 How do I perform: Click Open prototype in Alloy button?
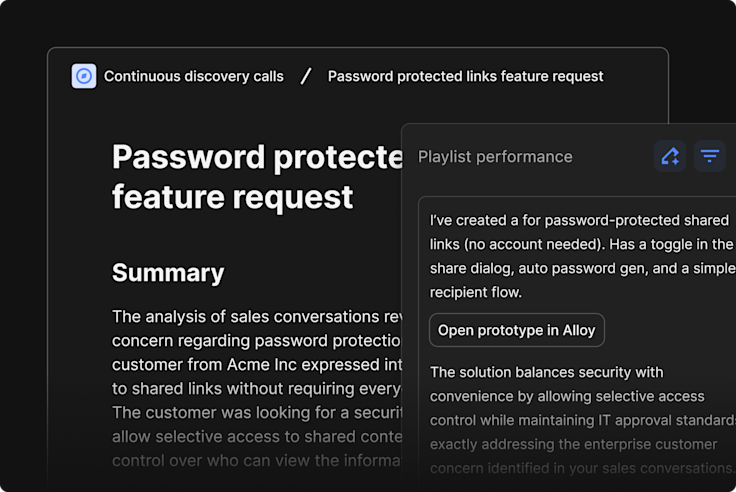pos(517,330)
